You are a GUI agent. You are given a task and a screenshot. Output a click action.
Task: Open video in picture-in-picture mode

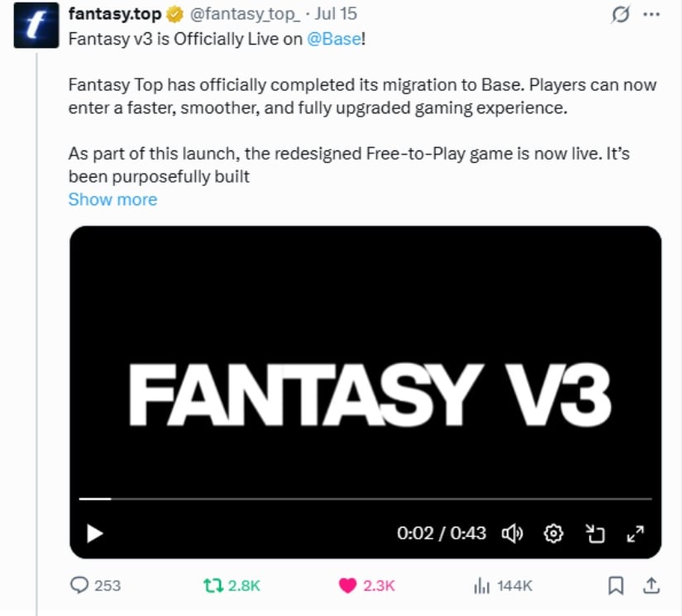click(x=594, y=533)
